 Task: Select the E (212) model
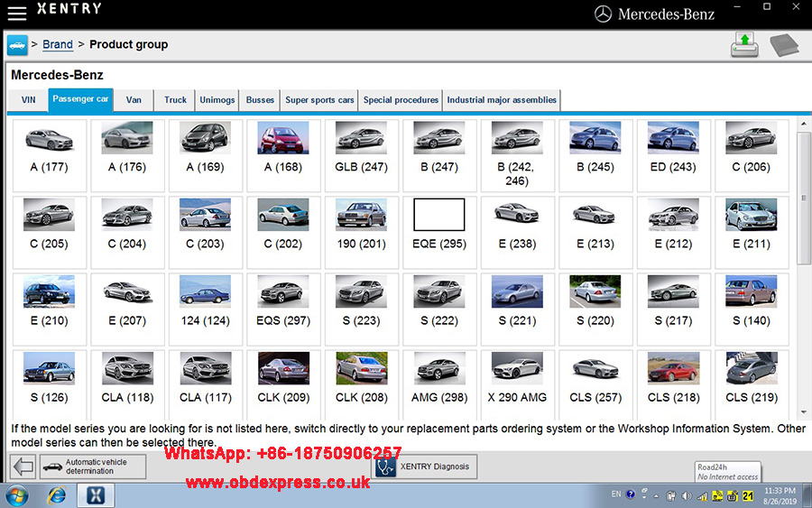click(673, 232)
